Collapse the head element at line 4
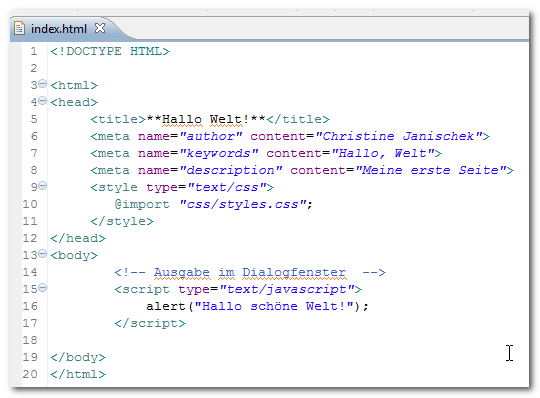This screenshot has height=398, width=540. [42, 101]
